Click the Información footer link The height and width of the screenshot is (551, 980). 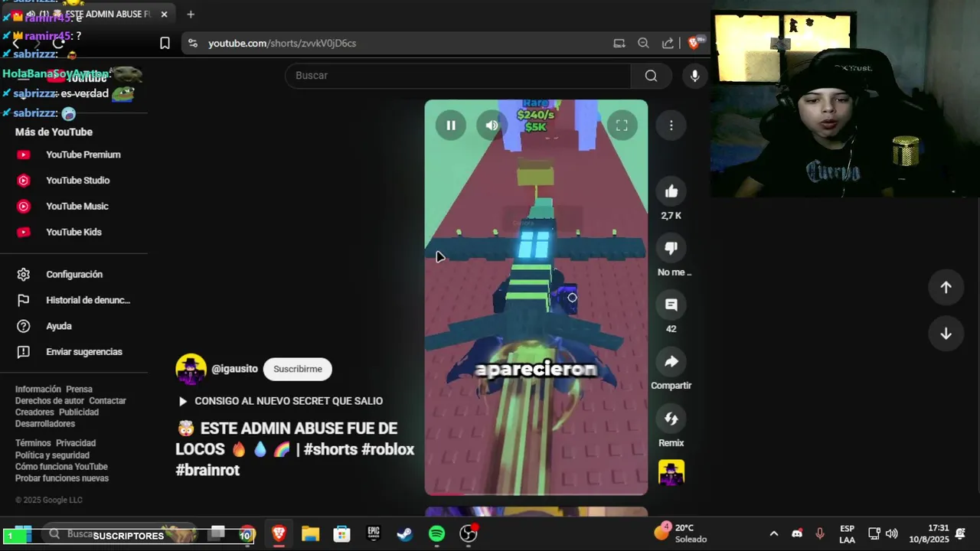[38, 389]
